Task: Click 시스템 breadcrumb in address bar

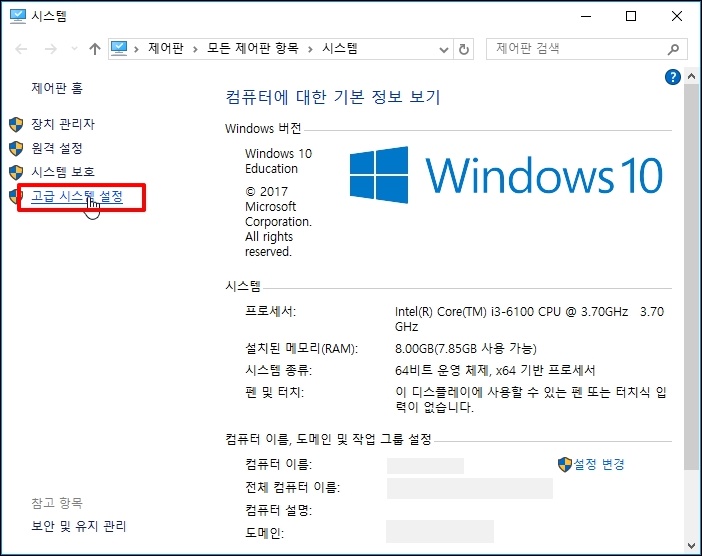Action: [x=340, y=48]
